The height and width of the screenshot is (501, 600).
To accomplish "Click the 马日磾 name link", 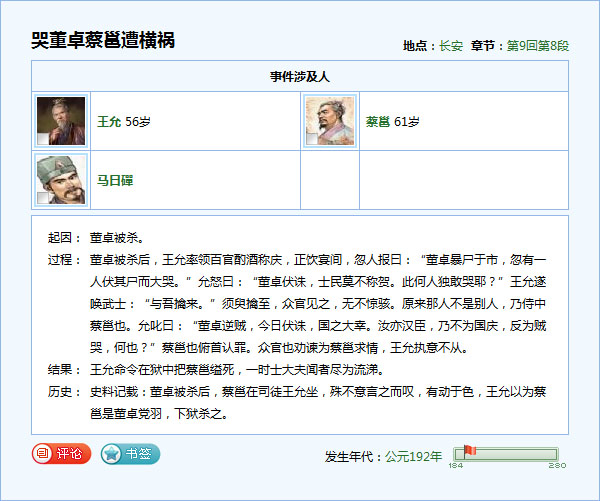I will pos(115,181).
